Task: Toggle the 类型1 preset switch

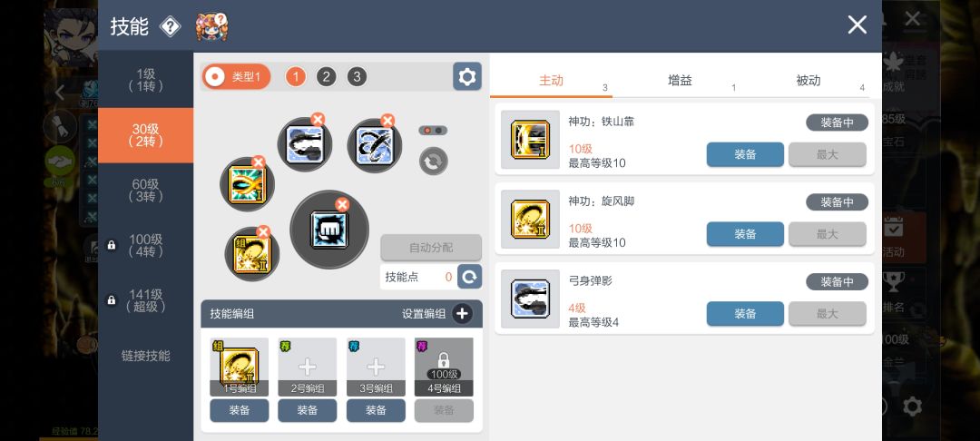Action: pyautogui.click(x=236, y=76)
